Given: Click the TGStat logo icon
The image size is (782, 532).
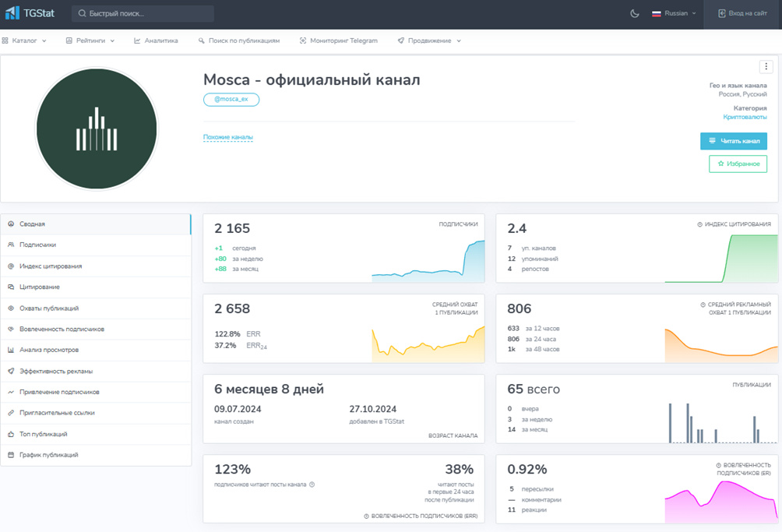Looking at the screenshot, I should click(12, 13).
